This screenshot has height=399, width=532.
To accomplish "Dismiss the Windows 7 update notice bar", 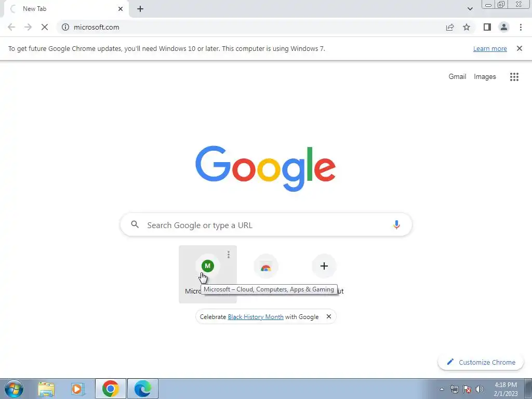I will coord(520,48).
